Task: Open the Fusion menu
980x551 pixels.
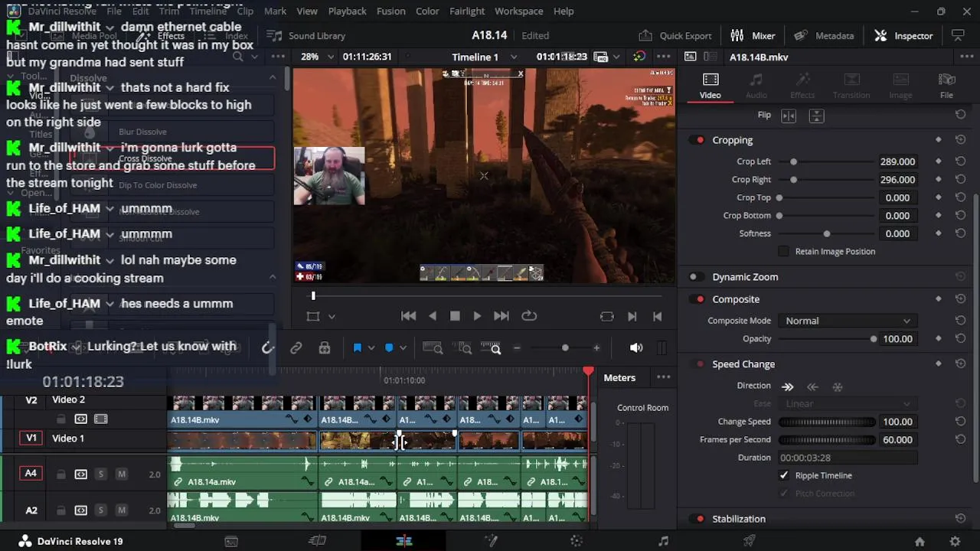Action: (390, 11)
